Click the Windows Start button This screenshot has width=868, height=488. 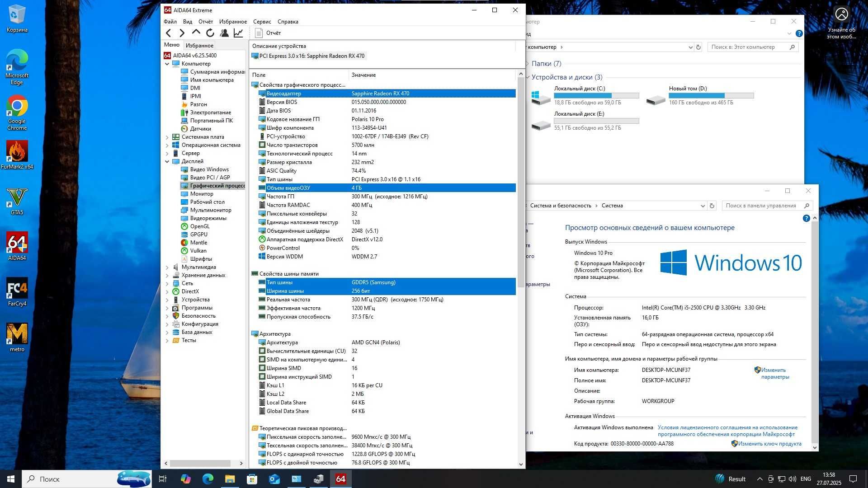[x=11, y=479]
